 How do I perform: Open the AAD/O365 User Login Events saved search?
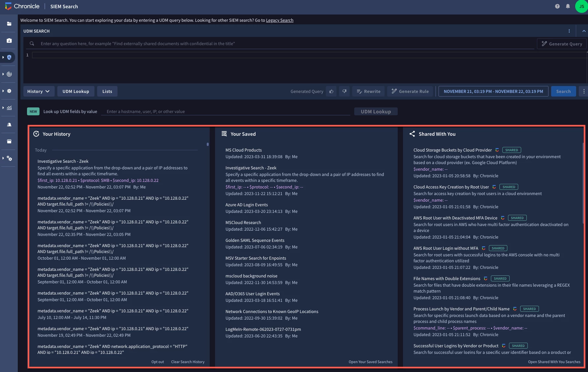click(x=253, y=294)
